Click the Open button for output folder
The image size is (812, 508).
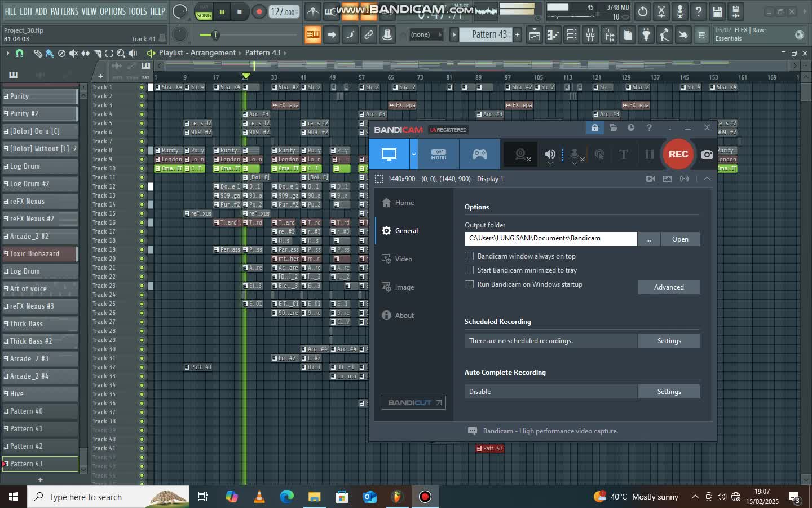[x=680, y=239]
